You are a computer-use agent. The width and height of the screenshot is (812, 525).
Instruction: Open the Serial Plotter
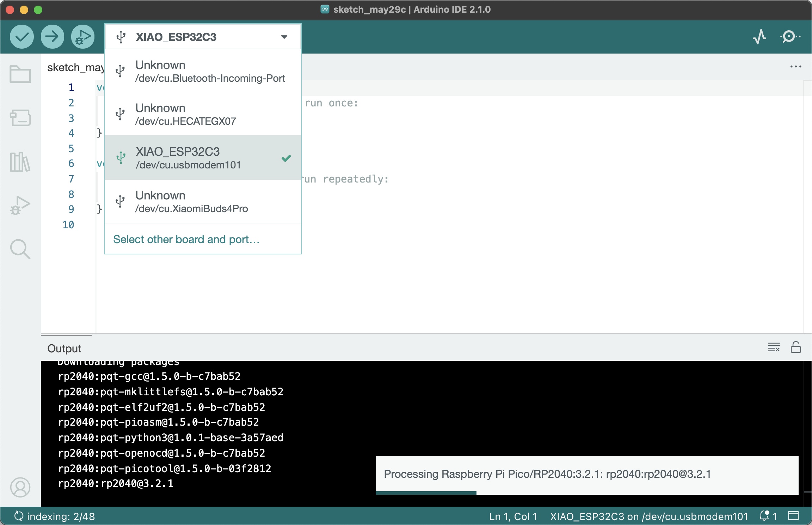(760, 37)
